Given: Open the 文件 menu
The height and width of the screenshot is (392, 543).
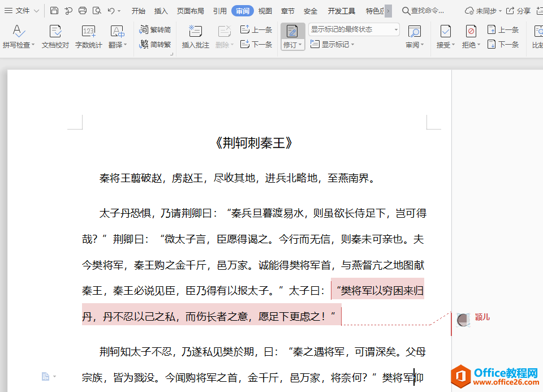Looking at the screenshot, I should coord(21,11).
